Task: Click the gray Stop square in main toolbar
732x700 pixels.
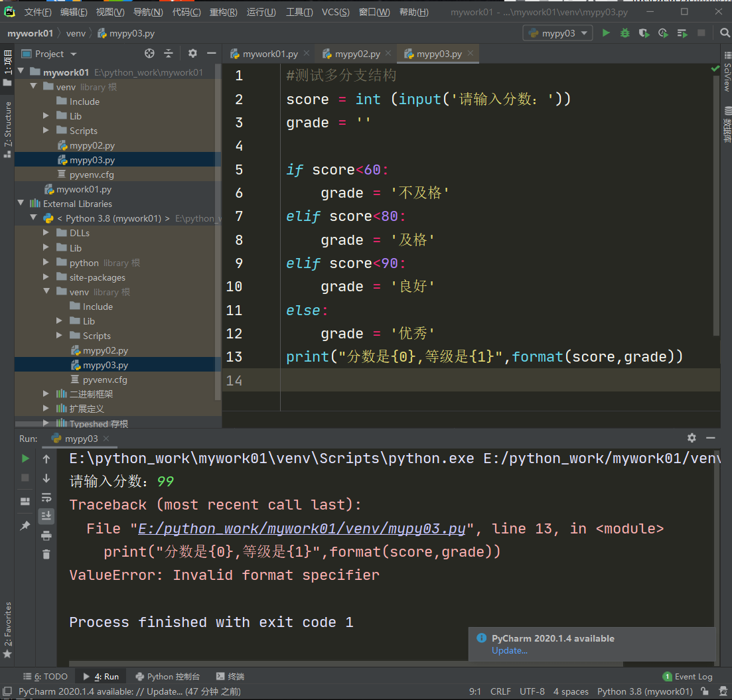Action: pos(701,33)
